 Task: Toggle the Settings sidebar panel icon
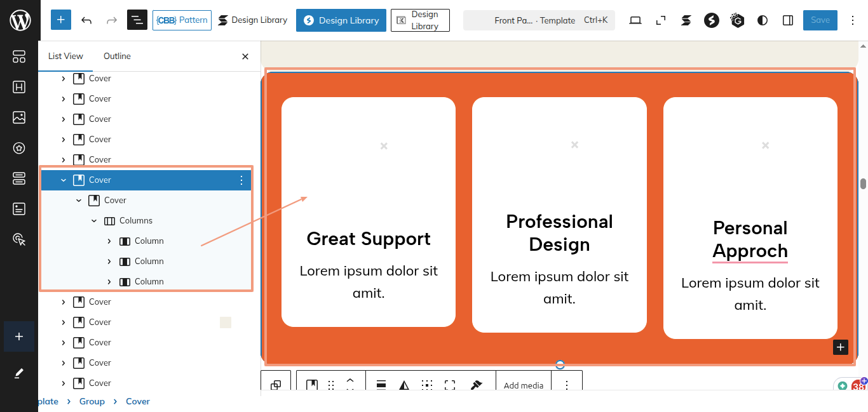788,20
